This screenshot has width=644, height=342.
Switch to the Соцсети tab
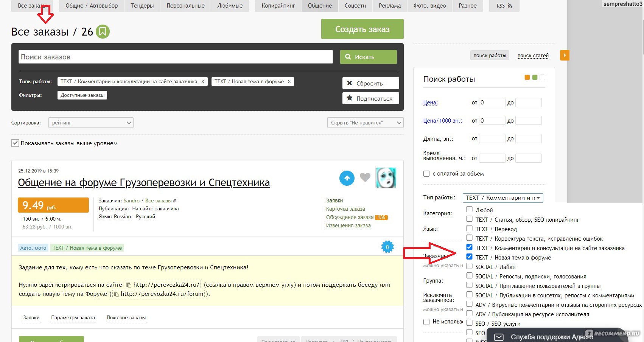(355, 6)
